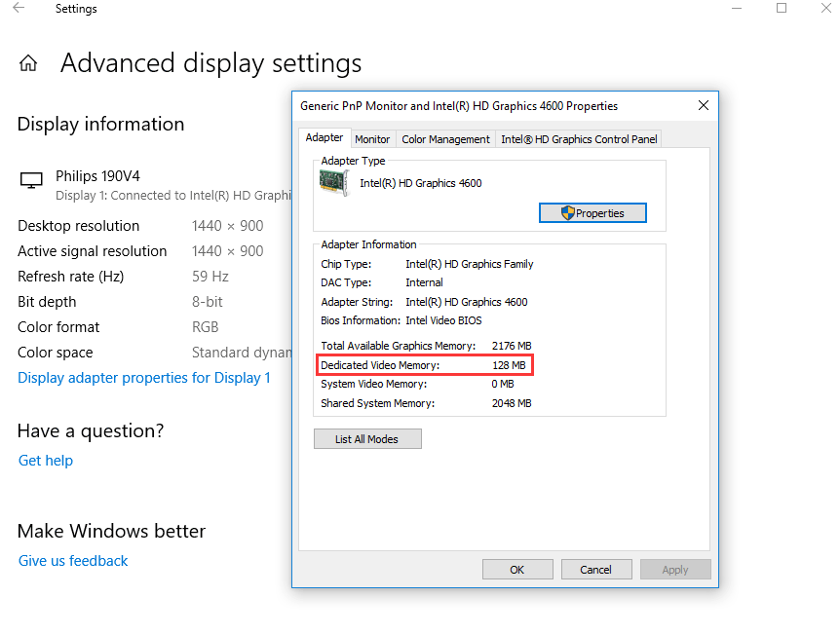Cancel the adapter properties dialog
The height and width of the screenshot is (634, 840).
(595, 570)
